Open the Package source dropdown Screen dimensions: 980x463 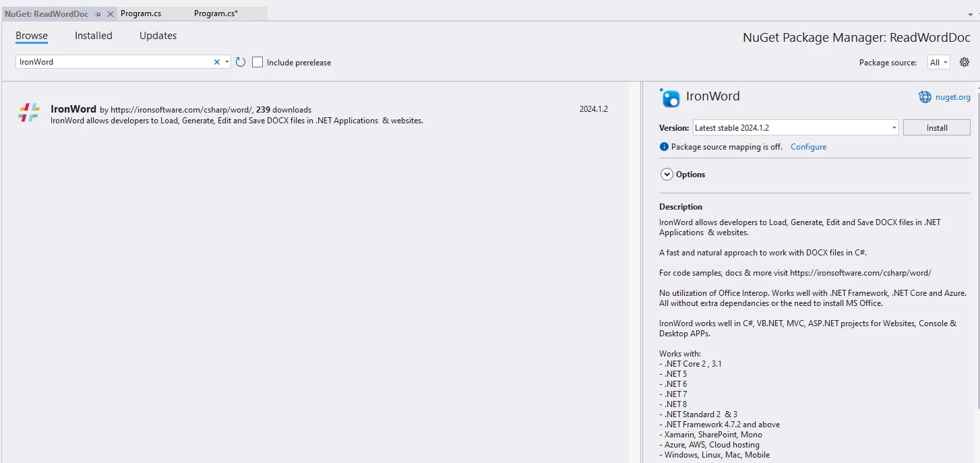point(938,62)
